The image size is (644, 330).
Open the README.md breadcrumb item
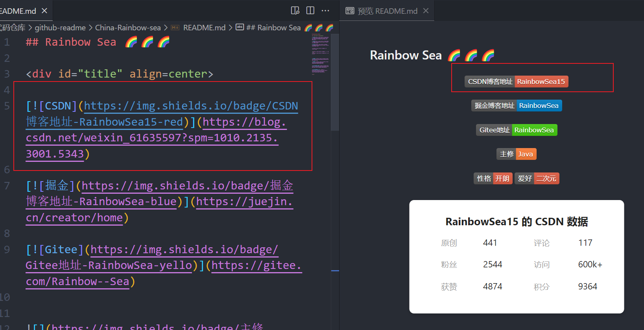(204, 28)
